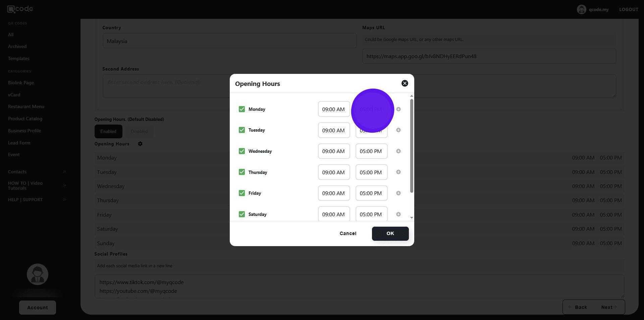Screen dimensions: 644x320
Task: Open Friday opening time field
Action: pyautogui.click(x=334, y=193)
